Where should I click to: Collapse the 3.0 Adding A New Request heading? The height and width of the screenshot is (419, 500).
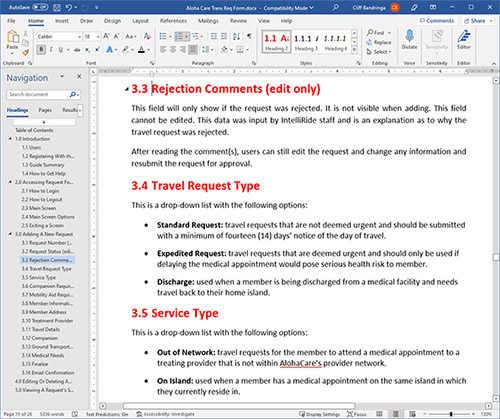(10, 234)
